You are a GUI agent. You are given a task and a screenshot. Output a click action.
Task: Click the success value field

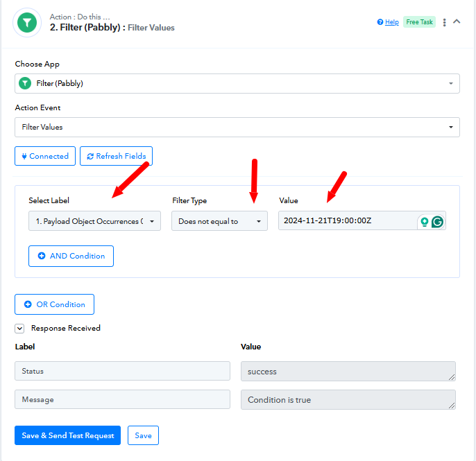coord(348,372)
